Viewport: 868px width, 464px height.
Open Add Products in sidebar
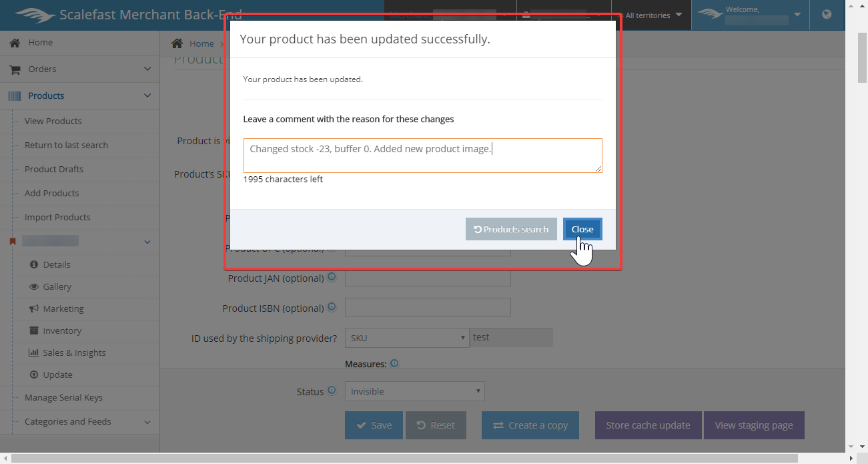(x=51, y=193)
